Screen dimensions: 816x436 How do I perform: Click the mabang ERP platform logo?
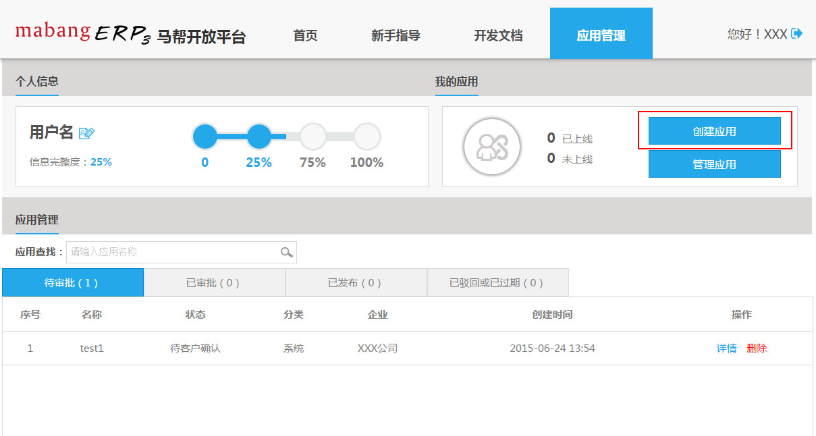(x=130, y=34)
